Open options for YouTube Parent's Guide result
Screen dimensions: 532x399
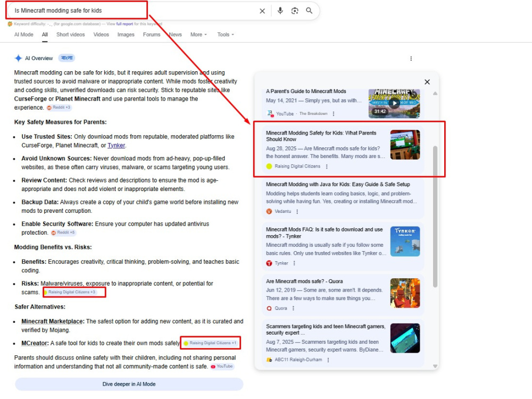tap(334, 114)
